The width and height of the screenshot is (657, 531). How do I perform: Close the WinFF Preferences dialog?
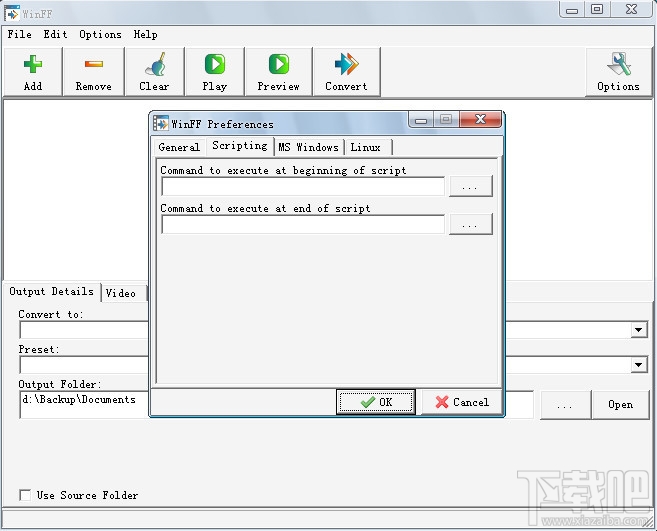pyautogui.click(x=480, y=119)
